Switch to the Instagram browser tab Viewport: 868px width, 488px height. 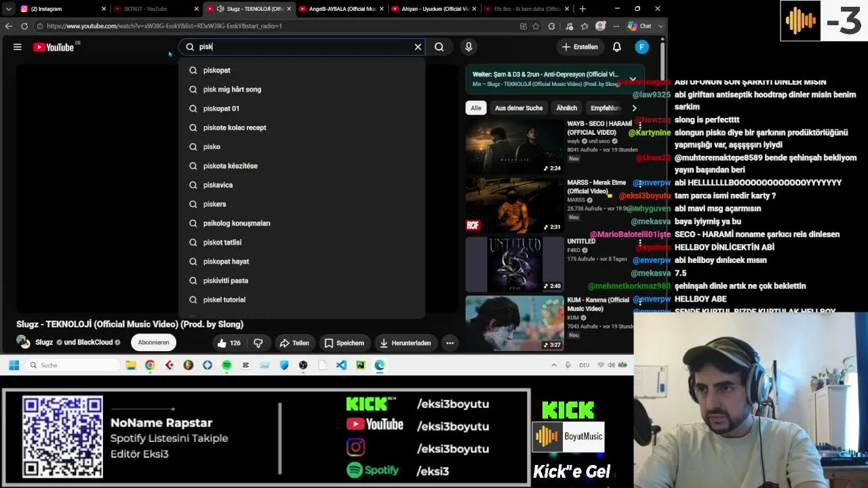pyautogui.click(x=62, y=9)
